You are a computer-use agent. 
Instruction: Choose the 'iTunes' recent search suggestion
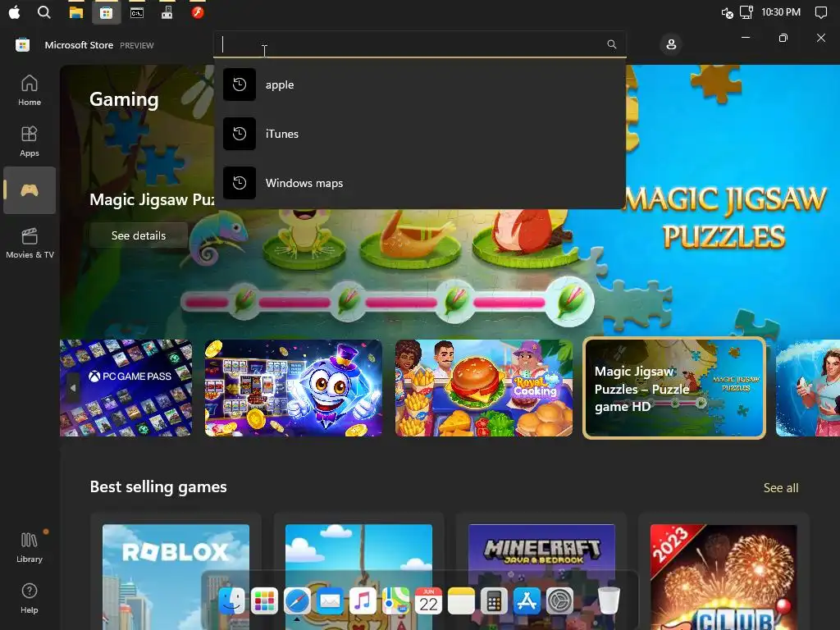click(x=419, y=134)
